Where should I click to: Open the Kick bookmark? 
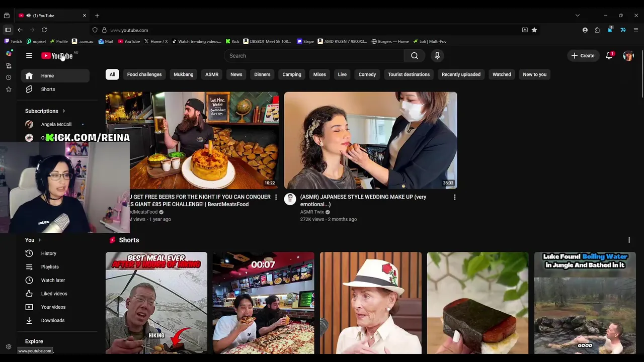click(232, 42)
